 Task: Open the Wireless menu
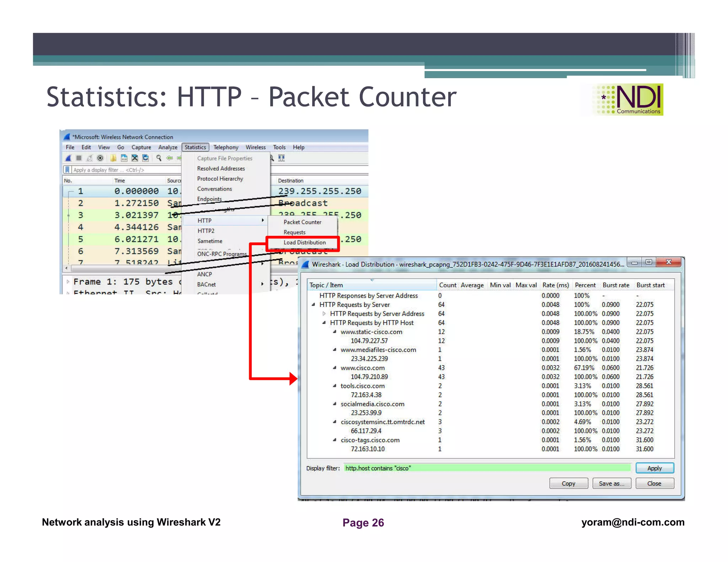coord(256,147)
